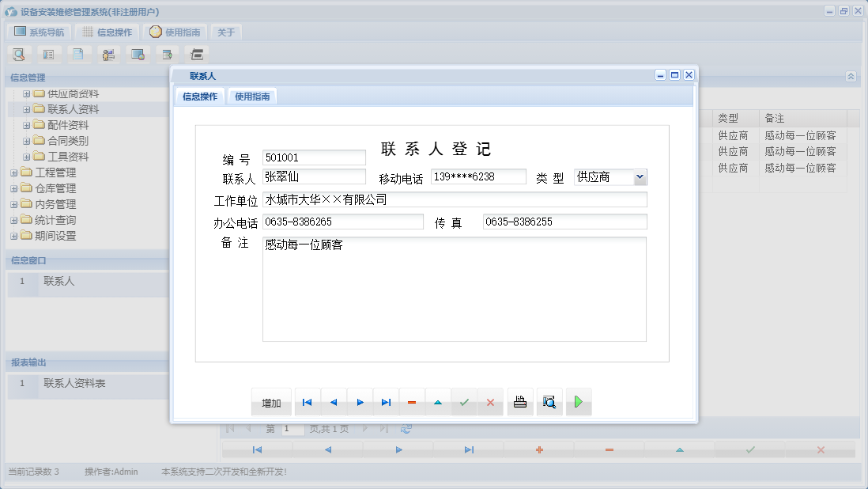Confirm changes with the green checkmark button
The image size is (868, 489).
click(464, 402)
